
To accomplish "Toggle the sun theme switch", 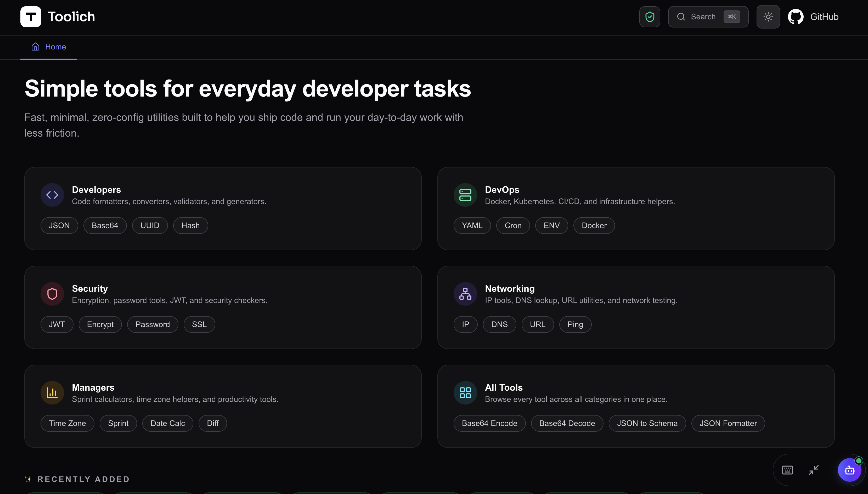I will (x=768, y=17).
